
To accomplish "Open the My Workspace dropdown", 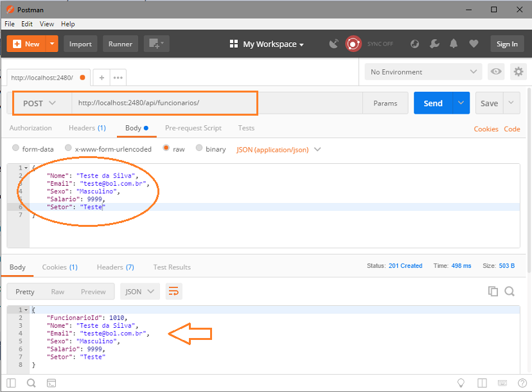I will coord(267,44).
